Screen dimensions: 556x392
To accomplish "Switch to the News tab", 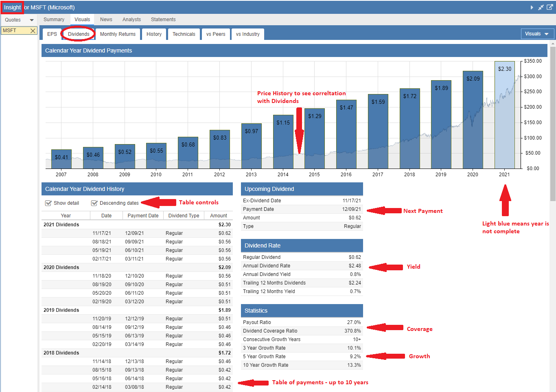I will (106, 20).
